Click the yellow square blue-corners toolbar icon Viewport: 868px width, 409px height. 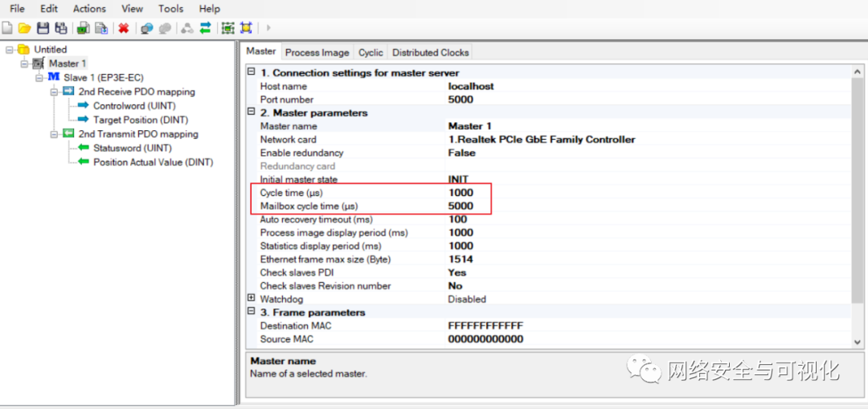(245, 28)
